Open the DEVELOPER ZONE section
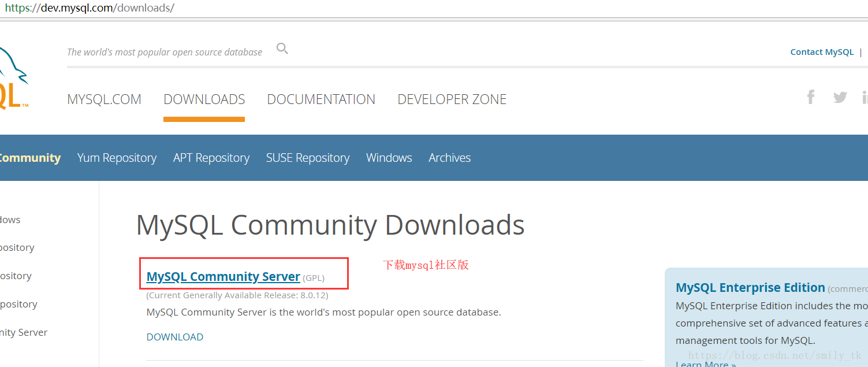This screenshot has height=367, width=868. (452, 99)
